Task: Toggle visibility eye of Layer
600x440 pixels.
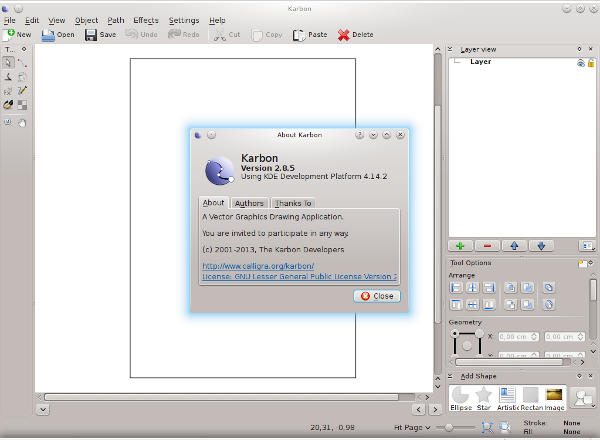Action: [581, 63]
